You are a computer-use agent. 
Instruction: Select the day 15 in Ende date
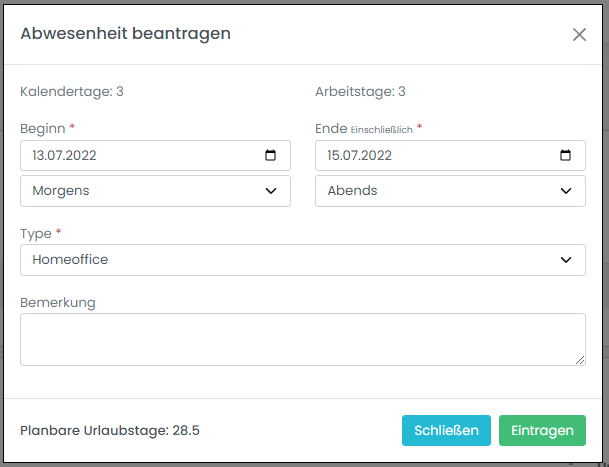pos(335,155)
